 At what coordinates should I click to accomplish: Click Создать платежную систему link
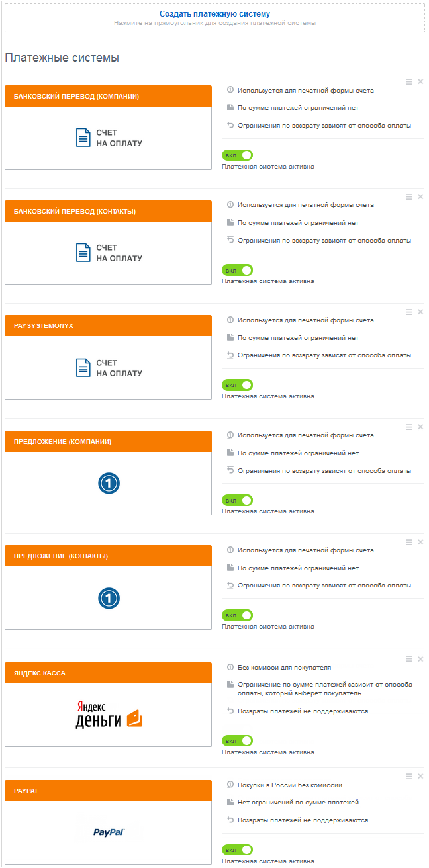pyautogui.click(x=215, y=14)
